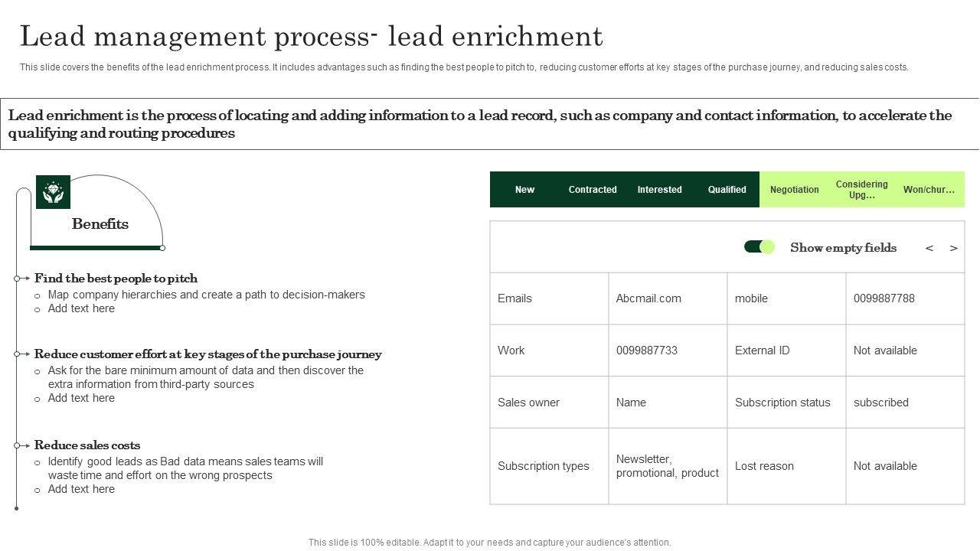
Task: Click the Newsletter, promotional, product cell
Action: click(x=667, y=466)
